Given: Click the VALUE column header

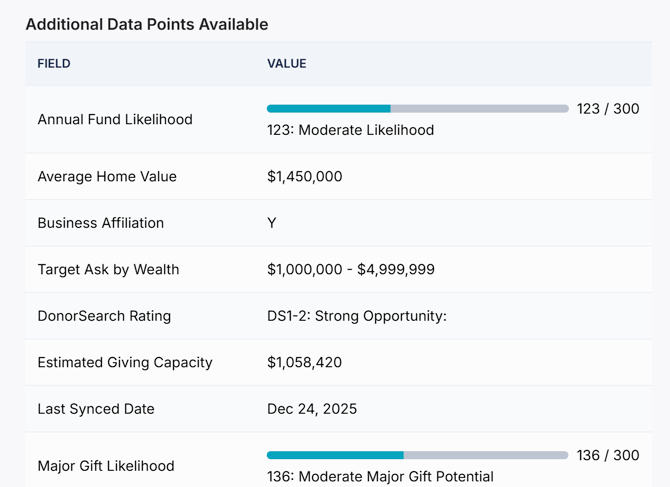Looking at the screenshot, I should [x=287, y=64].
